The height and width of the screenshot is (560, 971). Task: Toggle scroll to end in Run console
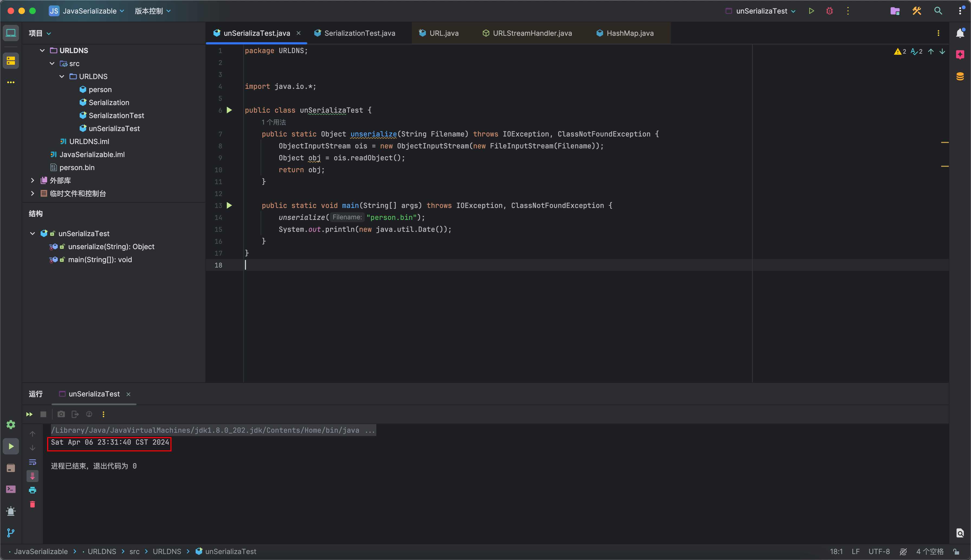[32, 476]
